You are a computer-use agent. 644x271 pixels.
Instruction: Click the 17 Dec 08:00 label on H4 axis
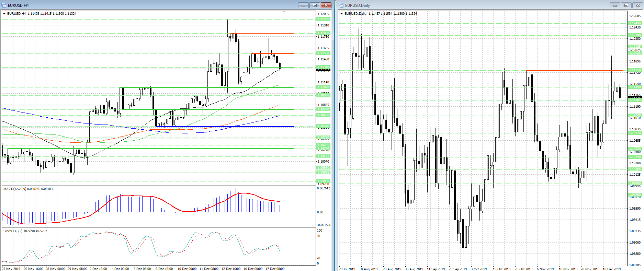(275, 269)
